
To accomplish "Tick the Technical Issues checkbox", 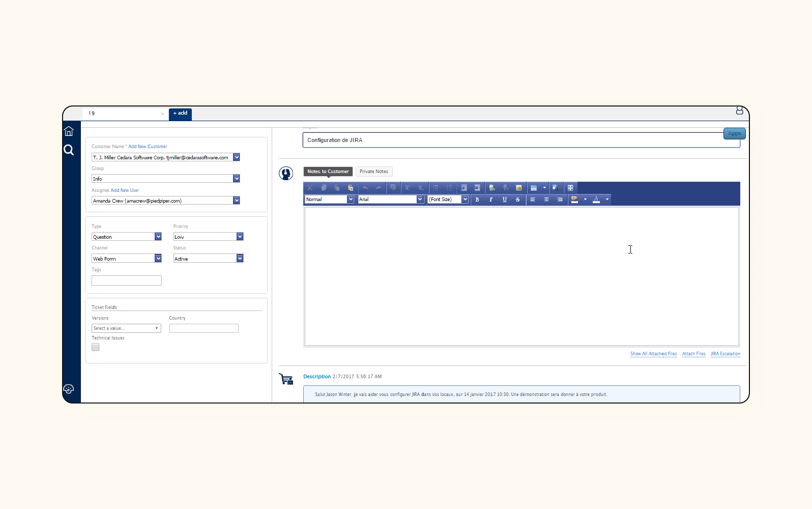I will pos(96,347).
